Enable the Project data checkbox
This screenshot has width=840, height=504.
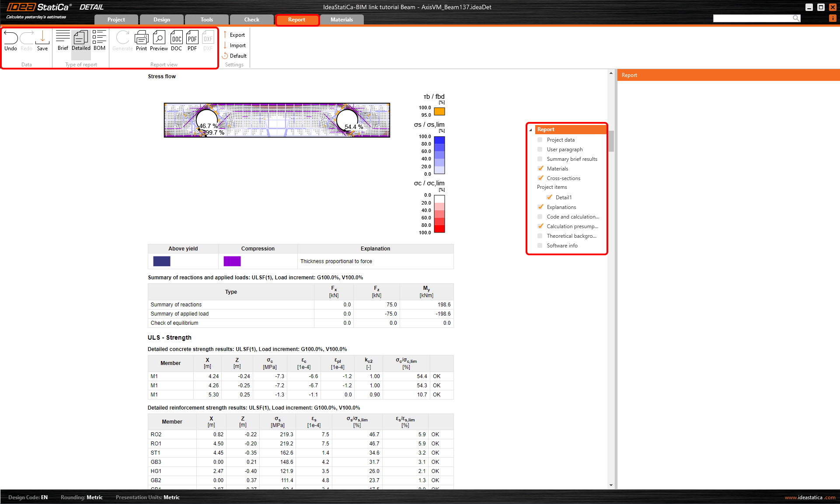click(x=540, y=140)
